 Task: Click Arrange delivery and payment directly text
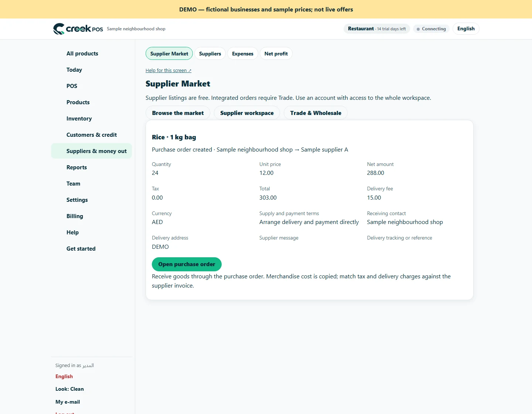pos(309,222)
